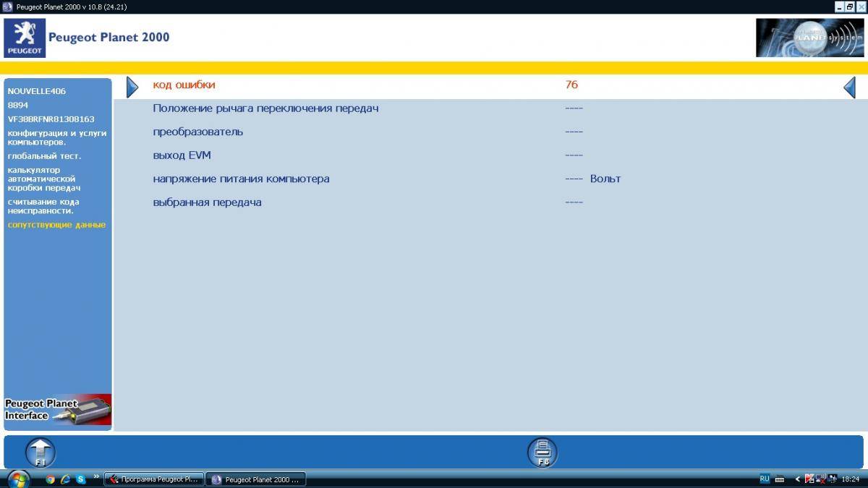Click the F1 back arrow button
This screenshot has height=488, width=868.
tap(41, 453)
